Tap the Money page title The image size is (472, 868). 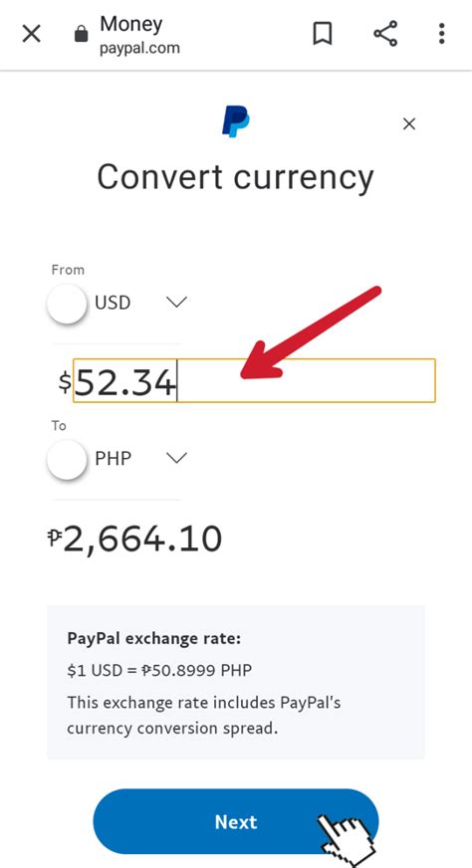pos(131,24)
